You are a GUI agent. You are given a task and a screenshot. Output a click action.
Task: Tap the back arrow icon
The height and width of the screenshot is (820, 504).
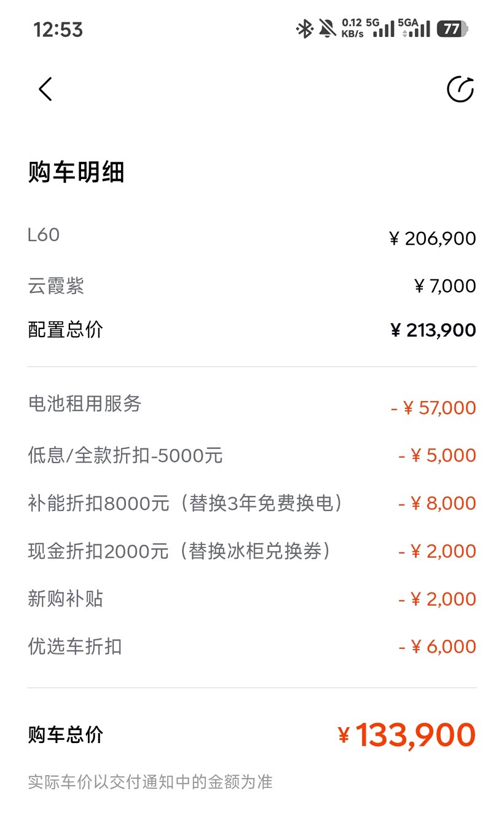45,89
